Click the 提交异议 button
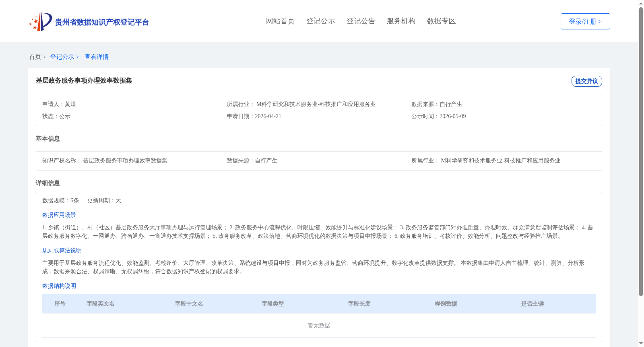Screen dimensions: 644x347 pos(586,81)
